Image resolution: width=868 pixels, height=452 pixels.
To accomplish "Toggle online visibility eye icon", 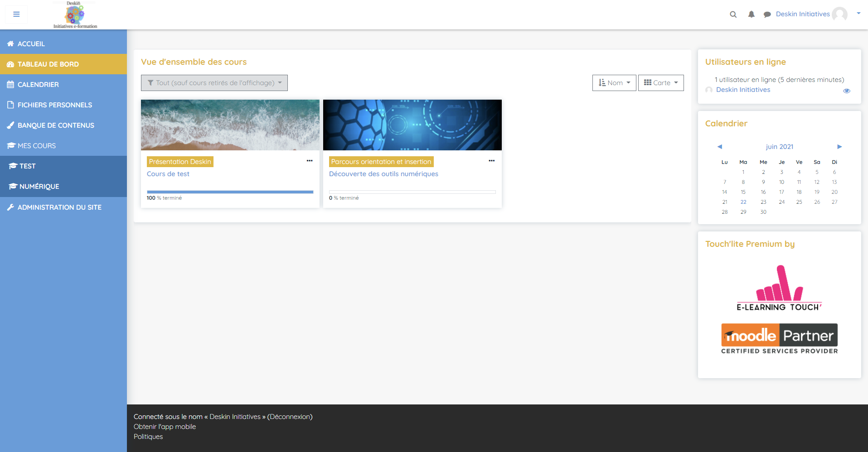I will 846,91.
